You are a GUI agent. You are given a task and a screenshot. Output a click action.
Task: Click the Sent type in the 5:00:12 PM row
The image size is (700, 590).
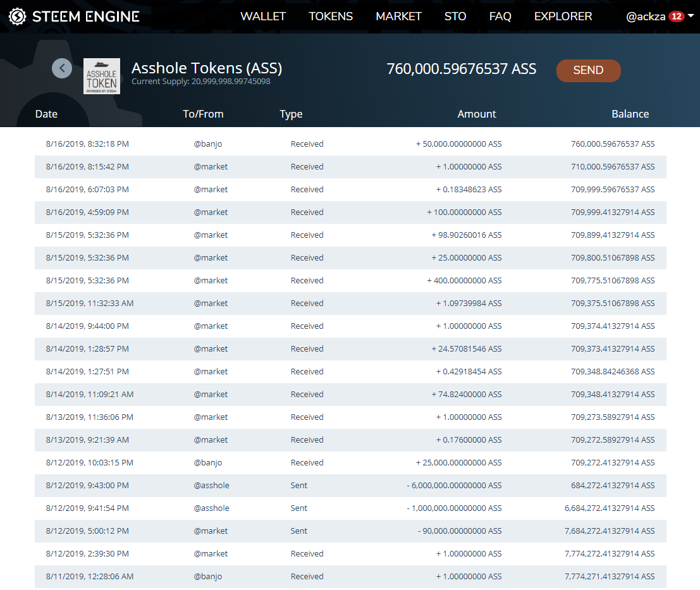[x=298, y=531]
